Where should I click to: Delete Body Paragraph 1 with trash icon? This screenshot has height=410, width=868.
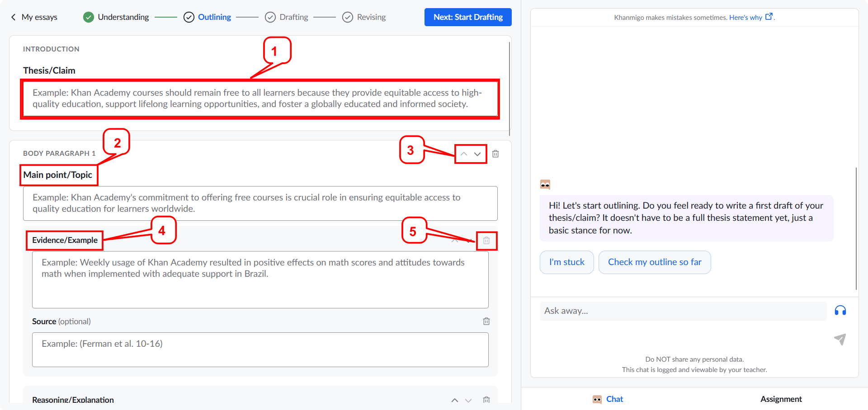coord(495,154)
